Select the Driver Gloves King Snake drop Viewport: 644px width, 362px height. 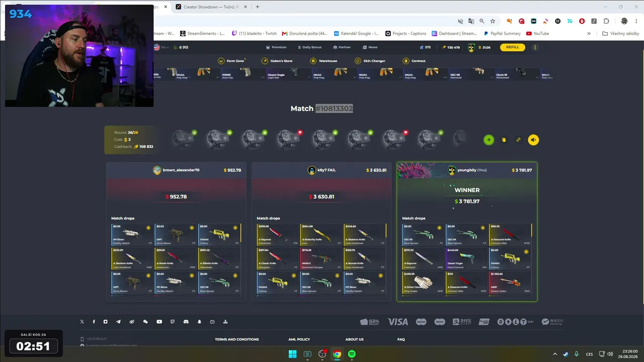(x=423, y=284)
